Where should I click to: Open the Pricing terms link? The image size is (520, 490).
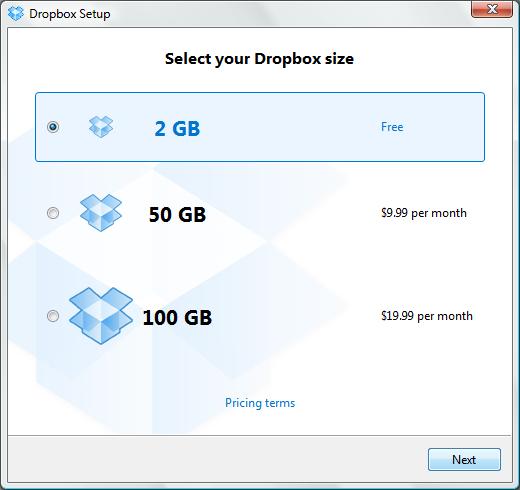click(x=260, y=403)
